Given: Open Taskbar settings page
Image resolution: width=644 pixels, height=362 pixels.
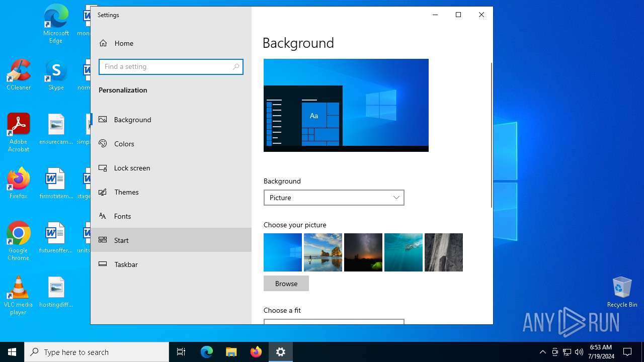Looking at the screenshot, I should coord(171,264).
